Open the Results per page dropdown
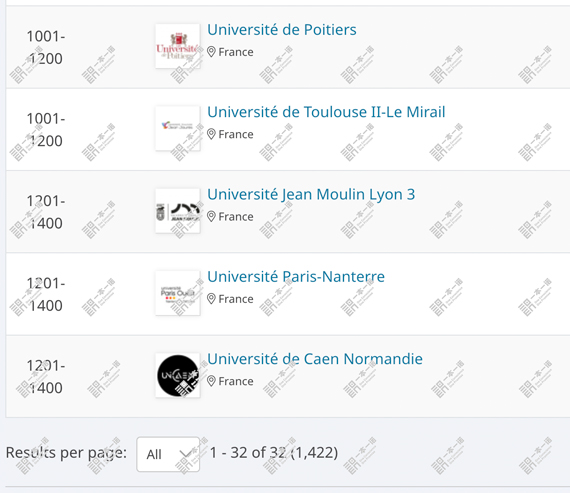Image resolution: width=570 pixels, height=493 pixels. (168, 454)
